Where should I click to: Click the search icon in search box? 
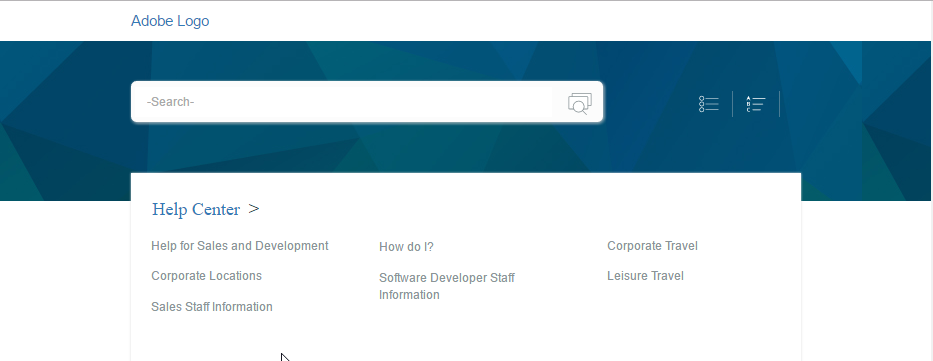pos(580,102)
